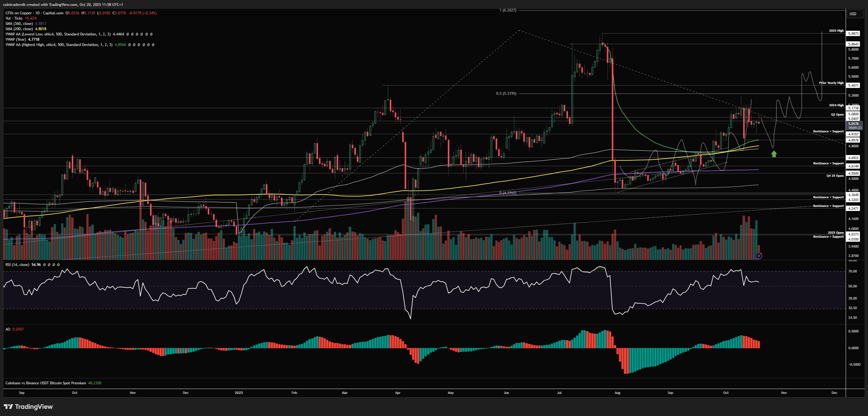The height and width of the screenshot is (416, 868).
Task: Select the SMA (360, close) indicator legend
Action: [x=19, y=24]
